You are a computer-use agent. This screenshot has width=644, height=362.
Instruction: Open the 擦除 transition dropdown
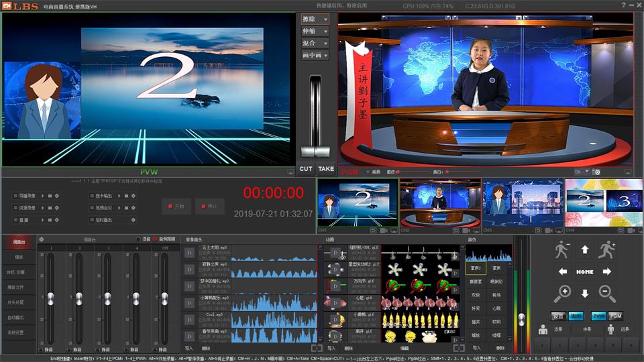pyautogui.click(x=315, y=19)
